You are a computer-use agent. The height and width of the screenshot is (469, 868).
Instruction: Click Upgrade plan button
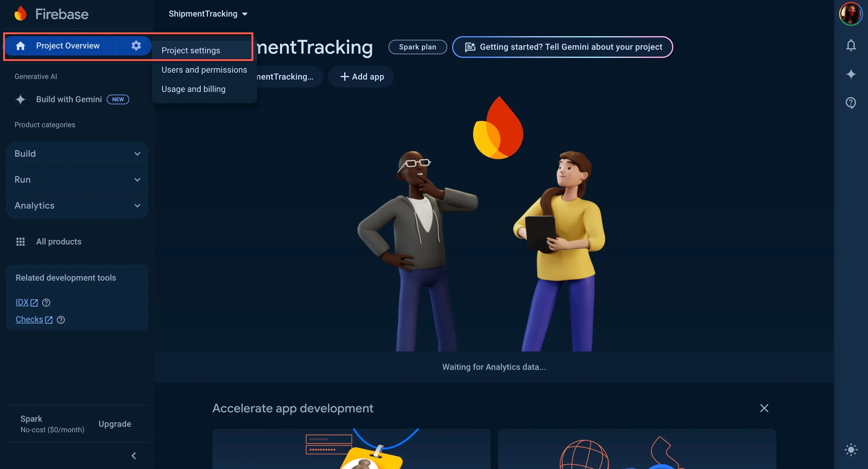tap(115, 424)
